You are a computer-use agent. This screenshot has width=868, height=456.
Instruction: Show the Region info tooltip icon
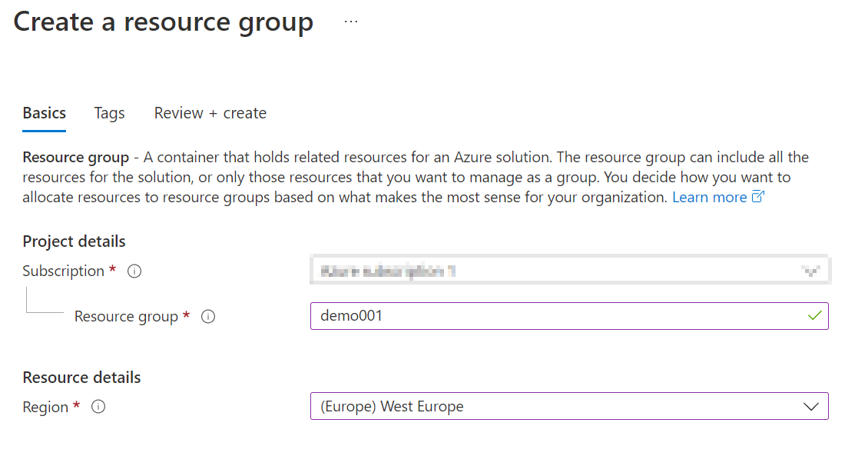tap(98, 408)
